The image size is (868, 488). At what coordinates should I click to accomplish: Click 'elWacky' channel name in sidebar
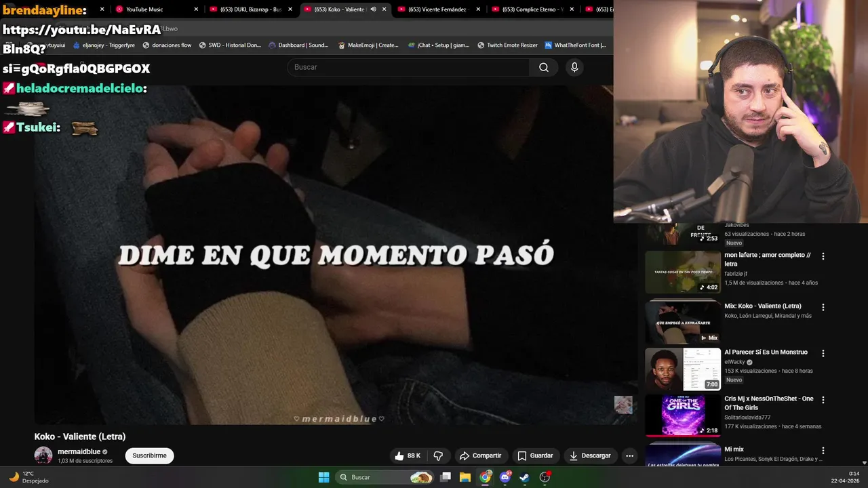(734, 362)
